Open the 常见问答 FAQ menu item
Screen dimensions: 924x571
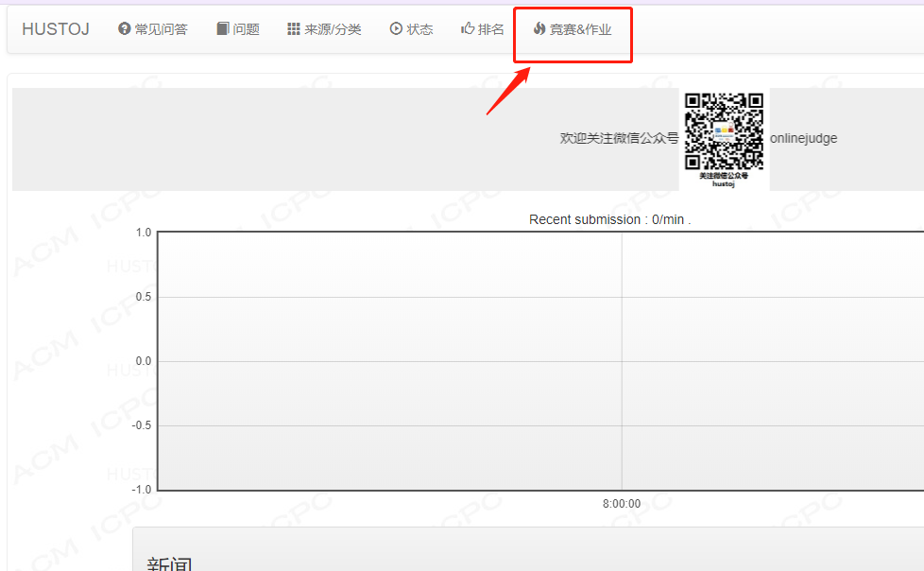pos(161,28)
